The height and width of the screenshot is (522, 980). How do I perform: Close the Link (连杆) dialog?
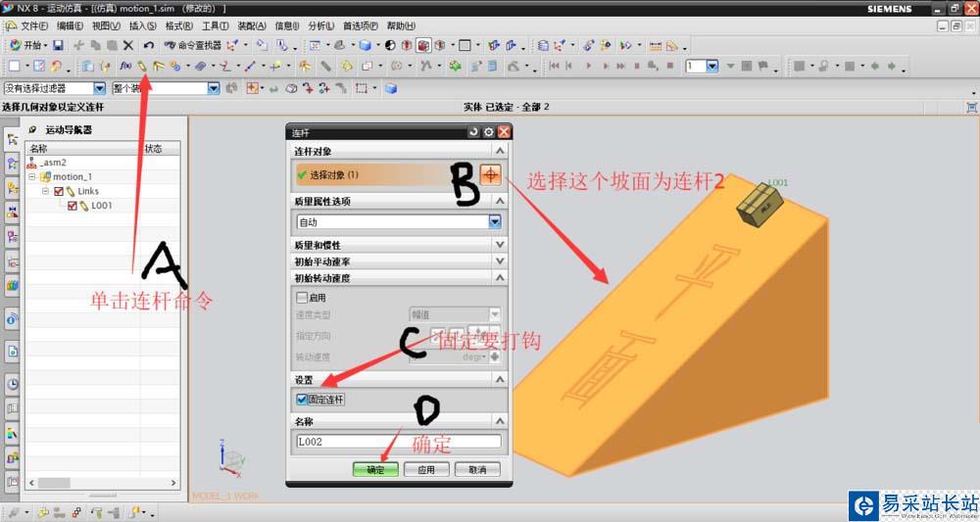click(504, 132)
